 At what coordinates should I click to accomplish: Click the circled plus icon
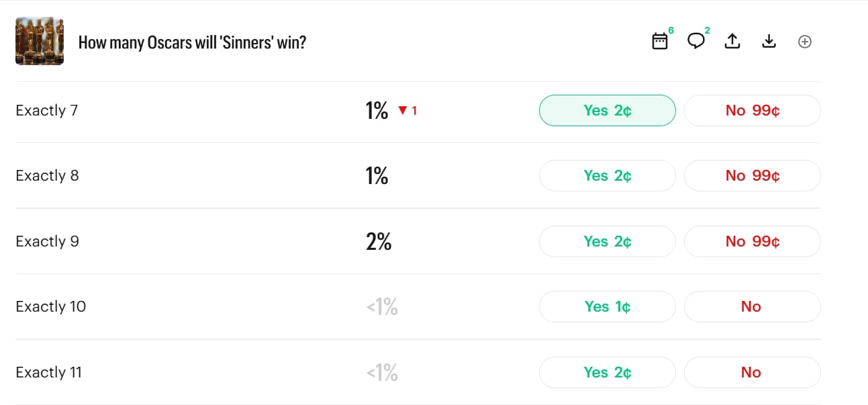point(805,42)
